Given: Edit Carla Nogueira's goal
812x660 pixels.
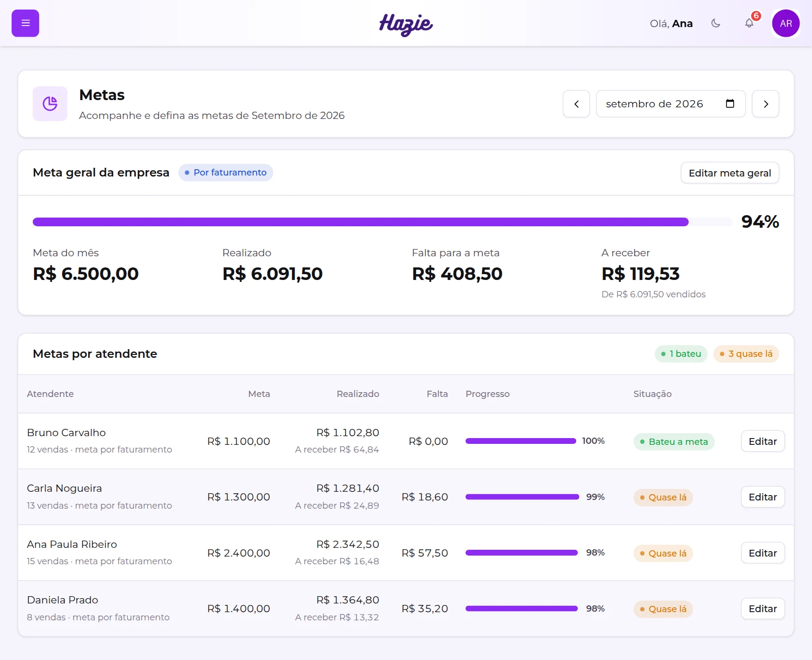Looking at the screenshot, I should point(763,497).
